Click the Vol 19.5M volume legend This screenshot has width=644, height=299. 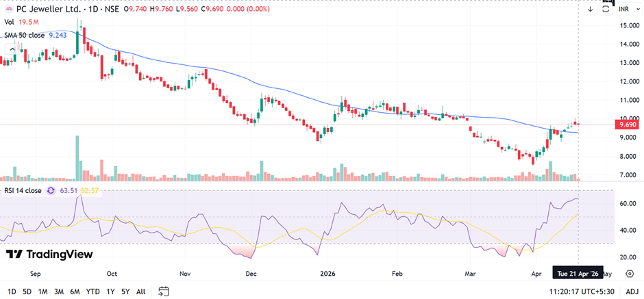[x=21, y=22]
